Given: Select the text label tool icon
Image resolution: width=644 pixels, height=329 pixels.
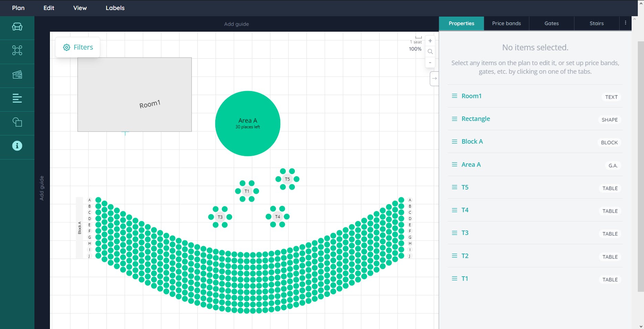Looking at the screenshot, I should point(17,98).
